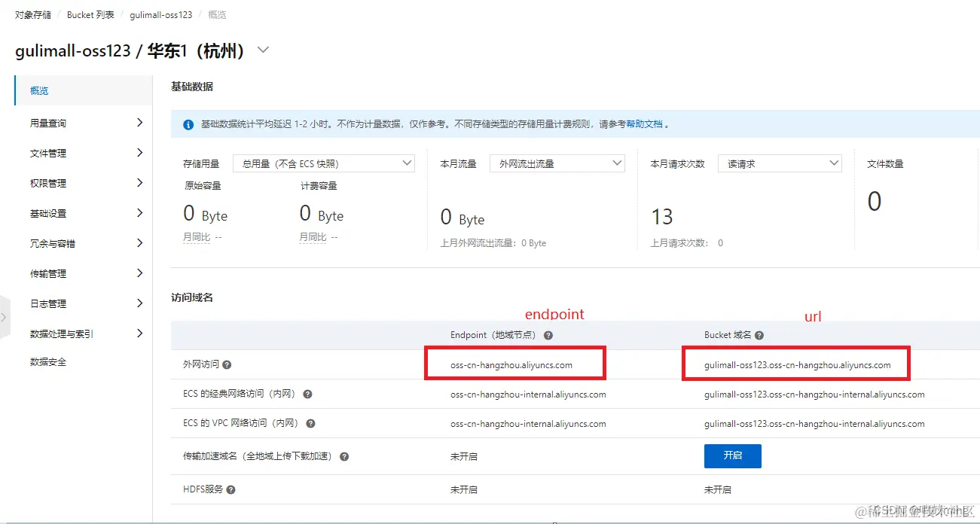980x524 pixels.
Task: Click 上月外网流出流量: 0 Byte text
Action: click(x=493, y=243)
